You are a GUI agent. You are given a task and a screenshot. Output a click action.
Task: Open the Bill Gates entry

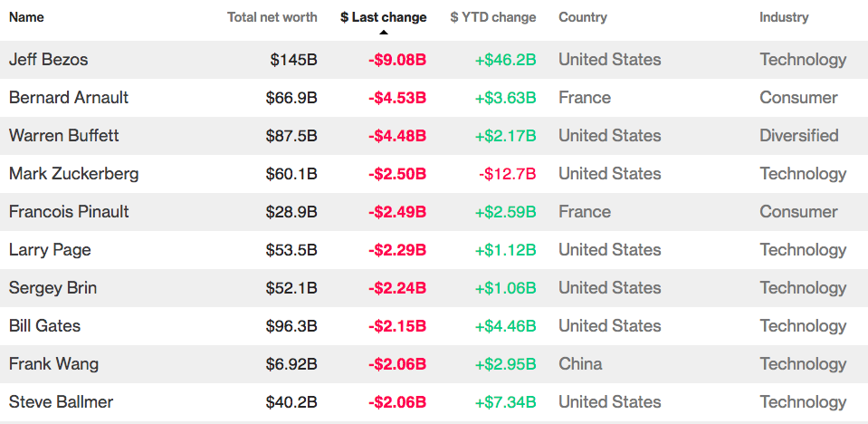pyautogui.click(x=45, y=326)
